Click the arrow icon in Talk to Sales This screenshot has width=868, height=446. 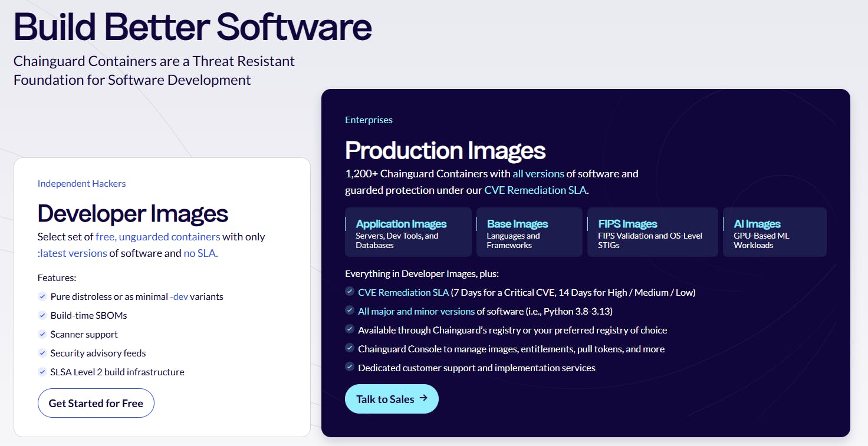(x=423, y=399)
